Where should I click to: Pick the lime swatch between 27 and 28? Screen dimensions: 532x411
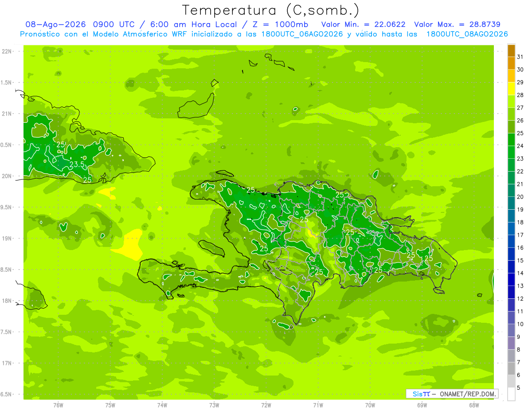click(511, 101)
